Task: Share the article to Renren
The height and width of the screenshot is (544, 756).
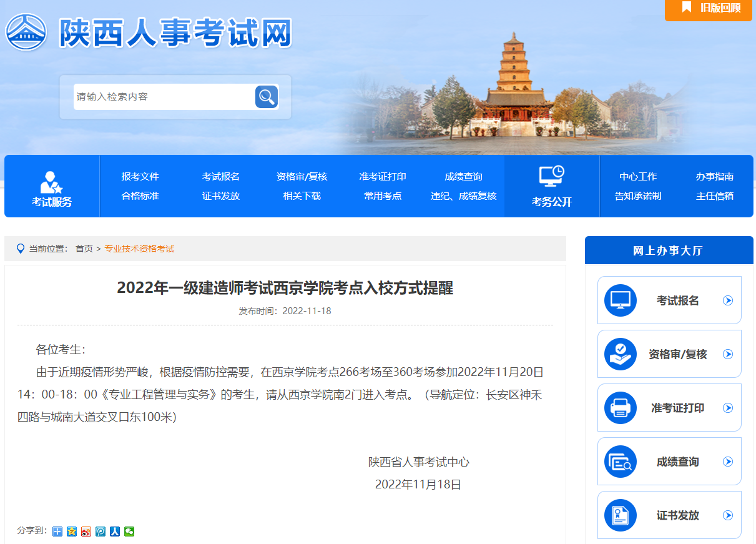Action: click(115, 532)
